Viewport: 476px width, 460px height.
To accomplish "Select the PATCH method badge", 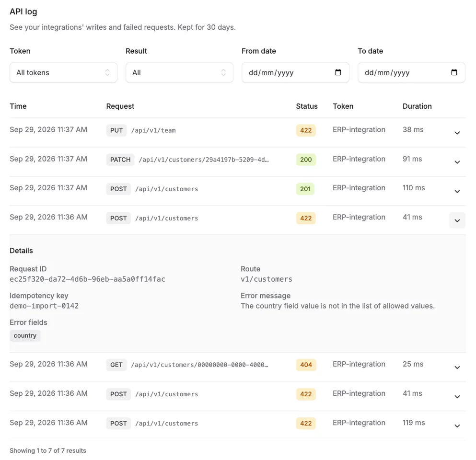I will click(120, 160).
